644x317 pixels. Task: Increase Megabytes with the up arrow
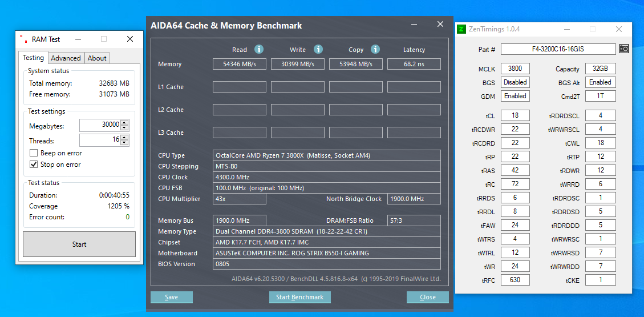point(124,123)
